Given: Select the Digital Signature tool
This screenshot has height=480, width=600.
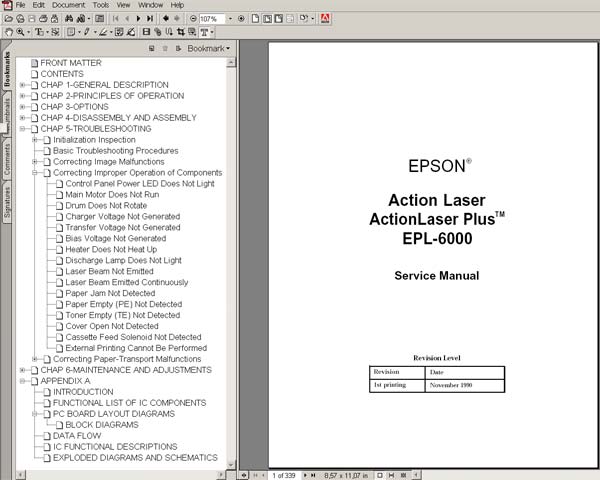Looking at the screenshot, I should [x=131, y=32].
